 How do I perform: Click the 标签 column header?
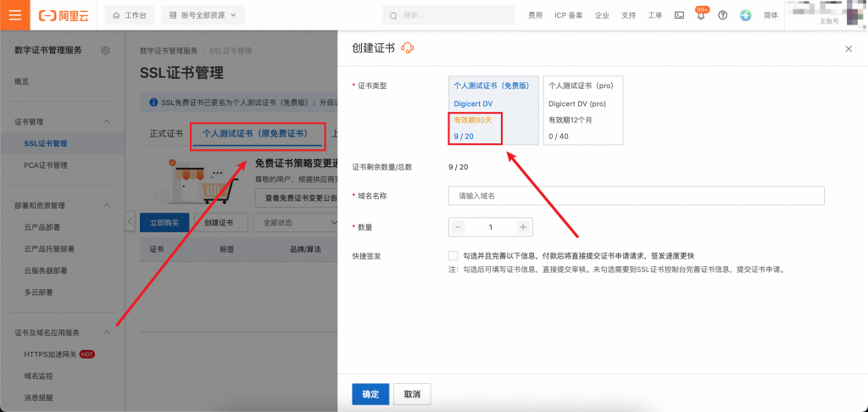point(227,249)
